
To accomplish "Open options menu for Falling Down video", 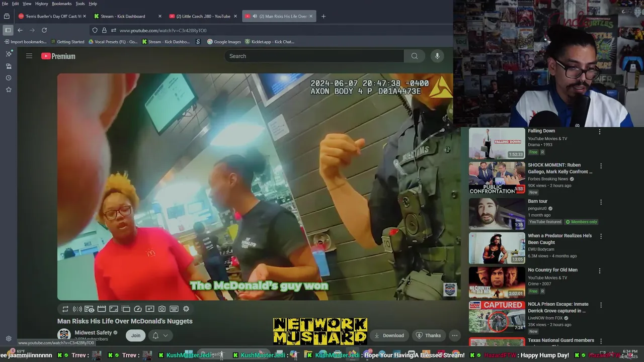I will pos(600,132).
